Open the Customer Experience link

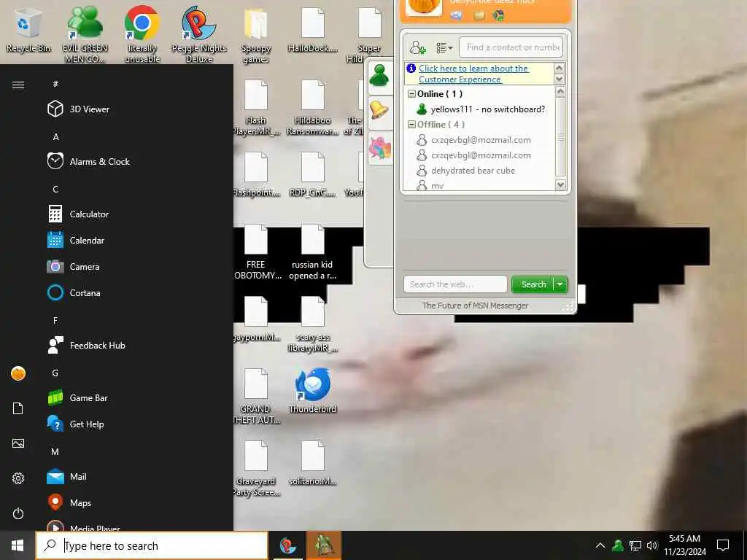click(473, 74)
